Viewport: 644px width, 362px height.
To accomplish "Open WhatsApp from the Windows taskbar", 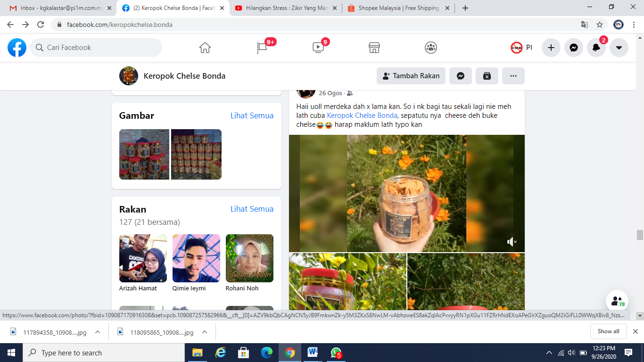I will (336, 353).
